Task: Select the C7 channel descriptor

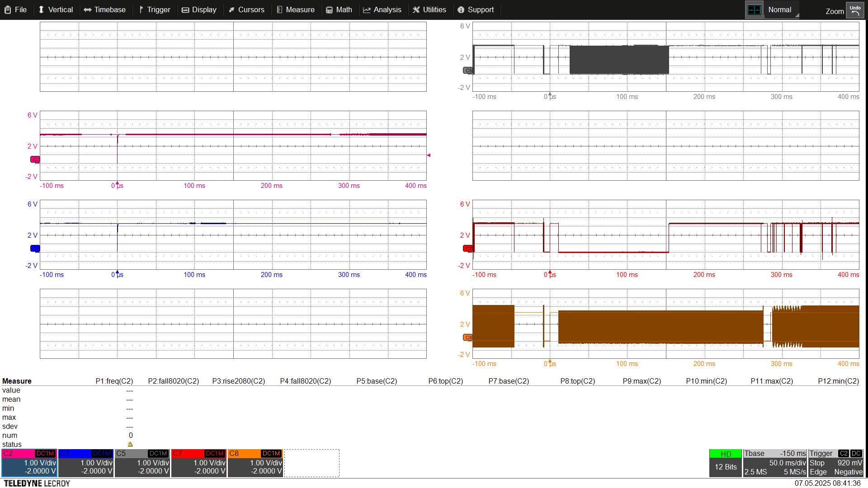Action: tap(199, 463)
